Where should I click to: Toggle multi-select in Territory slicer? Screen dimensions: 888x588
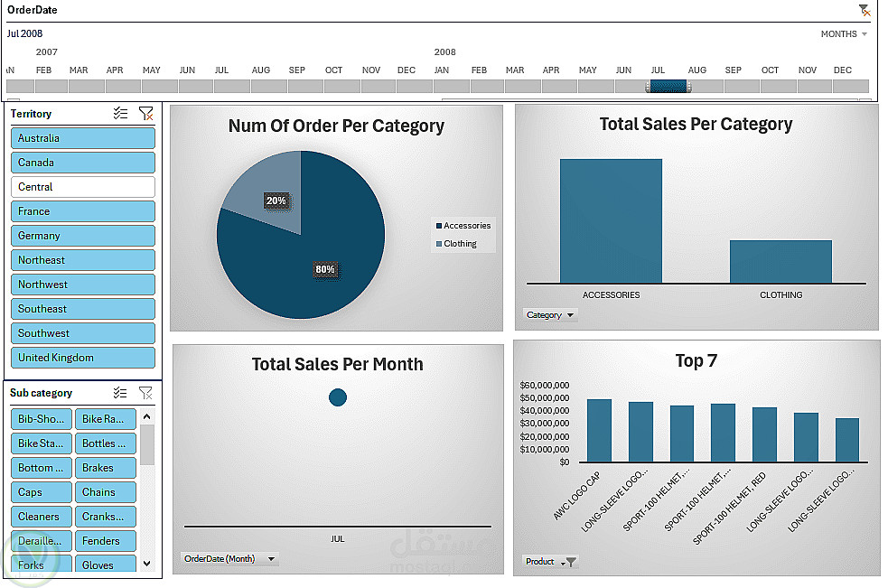point(120,113)
